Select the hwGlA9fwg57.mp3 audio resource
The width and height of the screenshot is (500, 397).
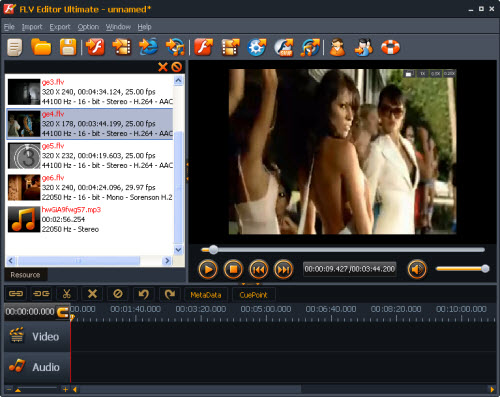click(90, 219)
